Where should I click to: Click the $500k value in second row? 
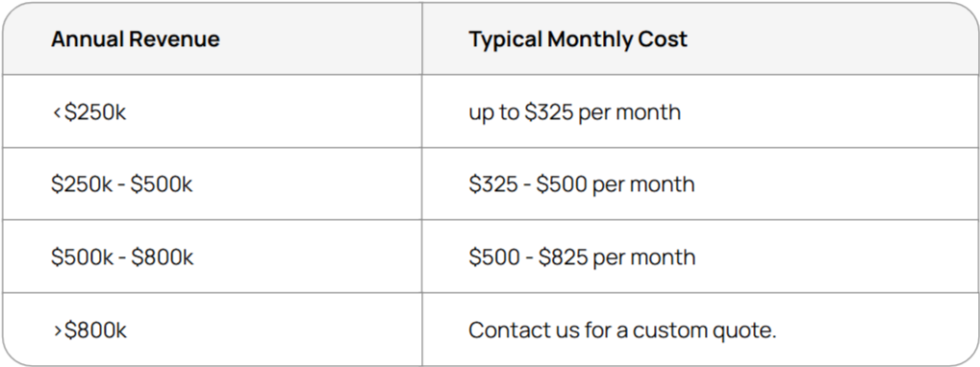(162, 184)
